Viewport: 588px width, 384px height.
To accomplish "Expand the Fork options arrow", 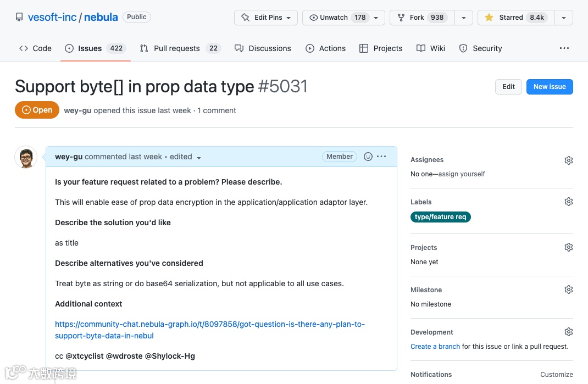I will click(x=464, y=18).
